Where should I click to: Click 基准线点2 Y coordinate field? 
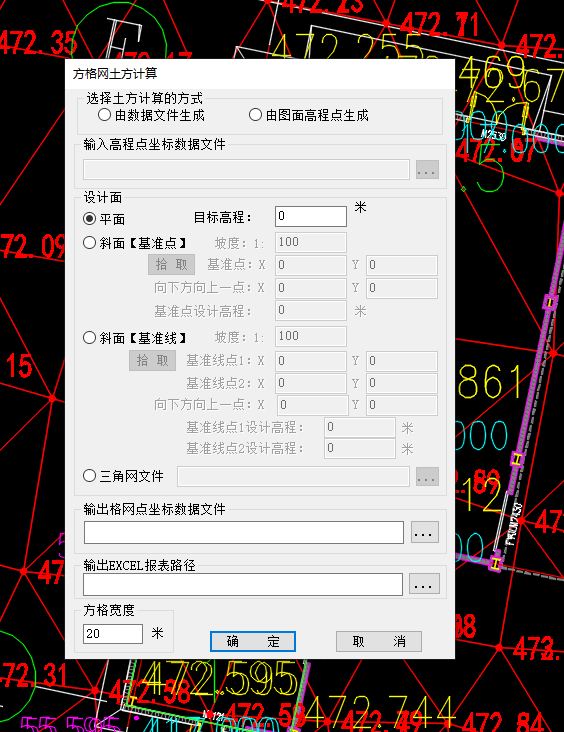coord(402,383)
